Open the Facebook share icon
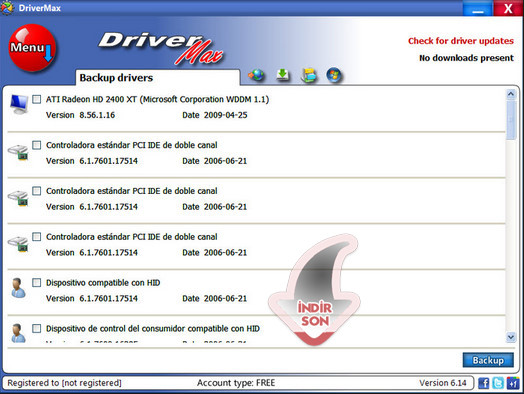 [x=484, y=383]
